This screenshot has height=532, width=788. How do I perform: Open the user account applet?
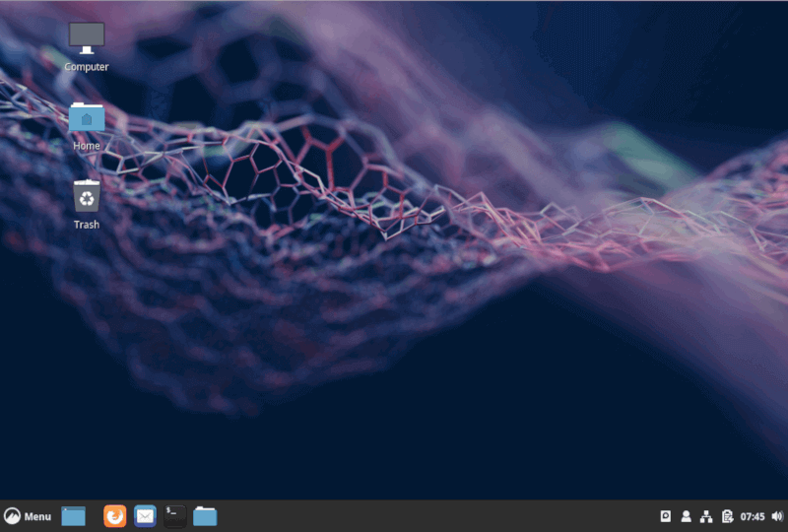tap(686, 516)
